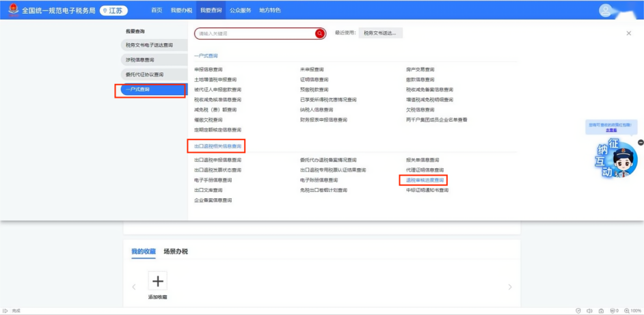Click the tax bureau emblem logo

[x=14, y=10]
